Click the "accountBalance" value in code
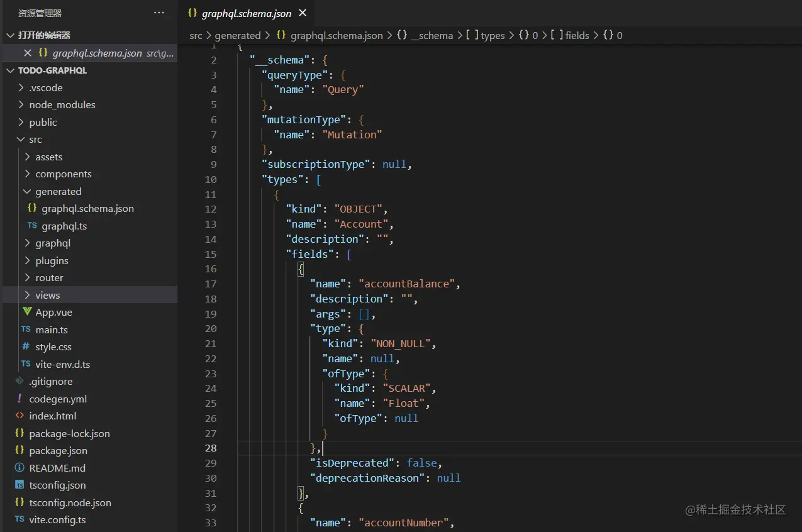This screenshot has width=802, height=532. click(406, 284)
